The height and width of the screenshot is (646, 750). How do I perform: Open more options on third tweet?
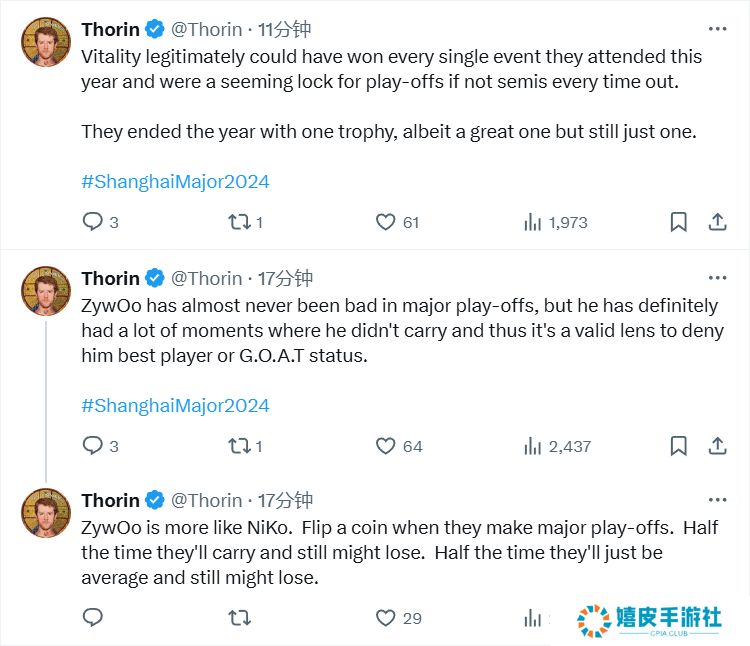pos(717,499)
